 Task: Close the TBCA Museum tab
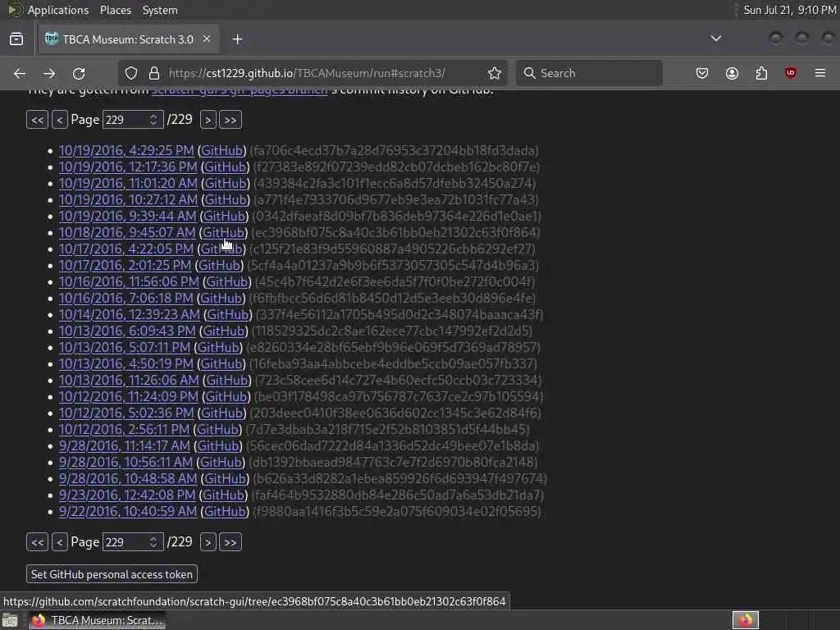click(x=207, y=39)
